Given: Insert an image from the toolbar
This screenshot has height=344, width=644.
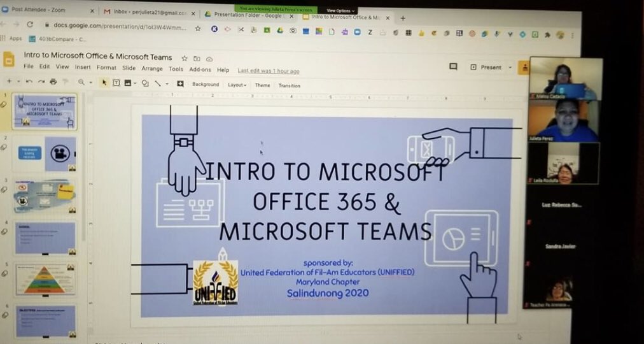Looking at the screenshot, I should (128, 83).
